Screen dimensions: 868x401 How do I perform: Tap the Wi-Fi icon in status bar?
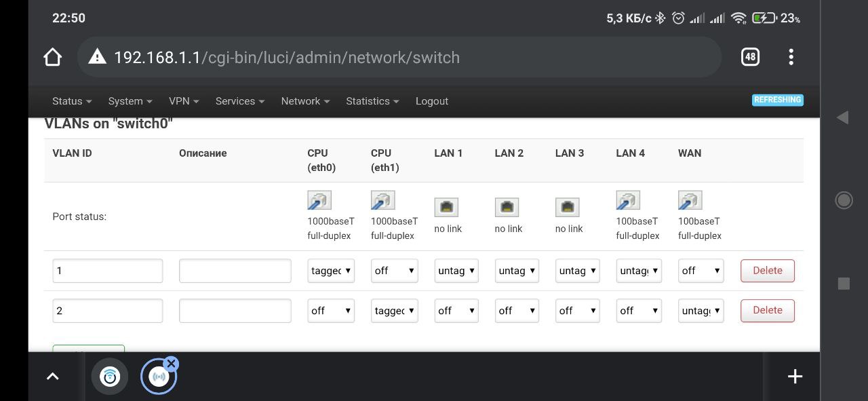tap(739, 18)
